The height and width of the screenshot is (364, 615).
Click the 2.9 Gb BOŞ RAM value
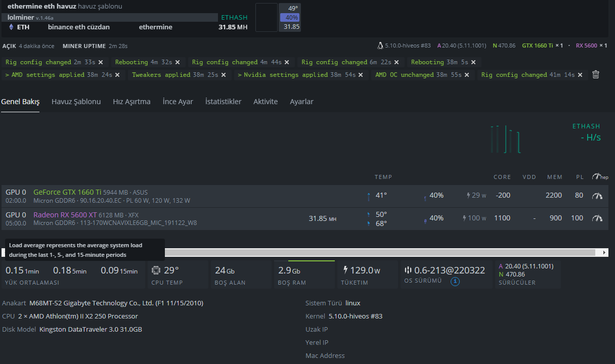289,270
